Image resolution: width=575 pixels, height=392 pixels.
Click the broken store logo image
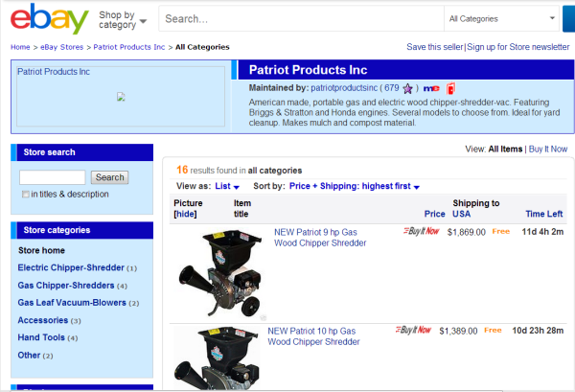pyautogui.click(x=121, y=97)
